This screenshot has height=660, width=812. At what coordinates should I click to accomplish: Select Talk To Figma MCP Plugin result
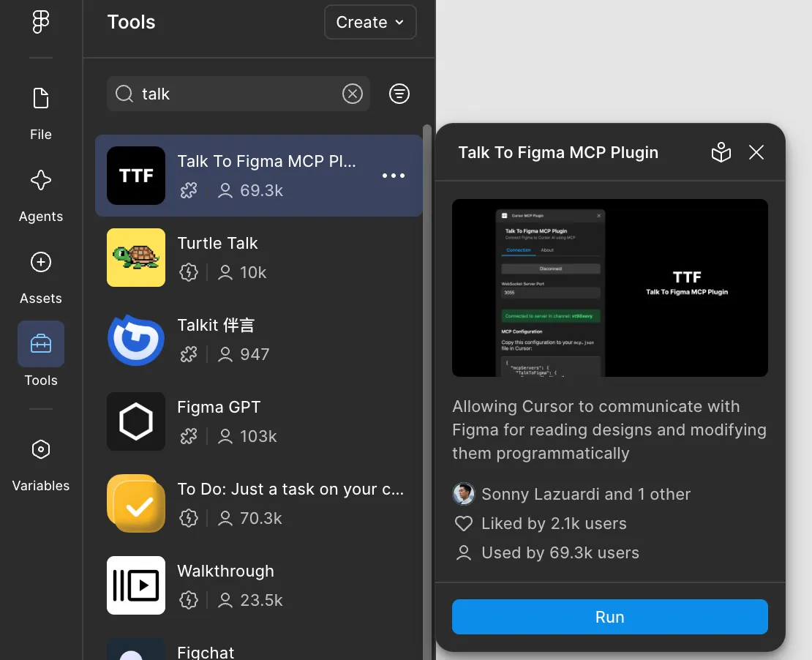(x=259, y=176)
